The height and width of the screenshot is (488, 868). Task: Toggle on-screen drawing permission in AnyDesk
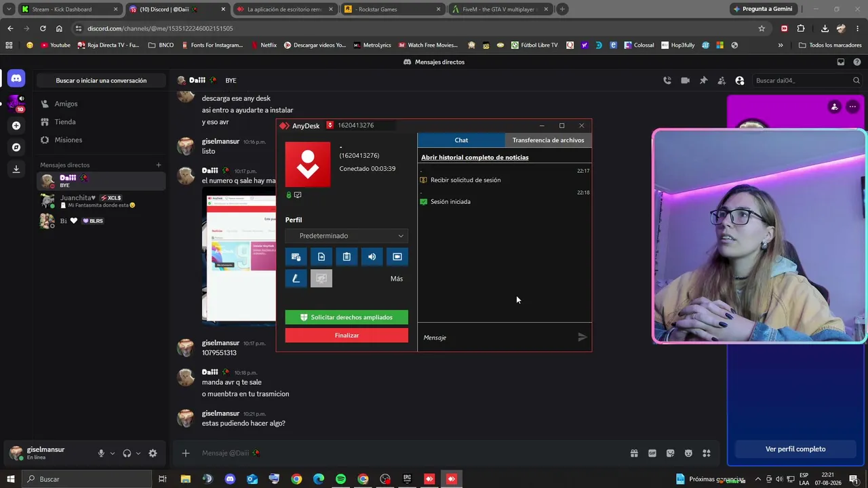[296, 279]
